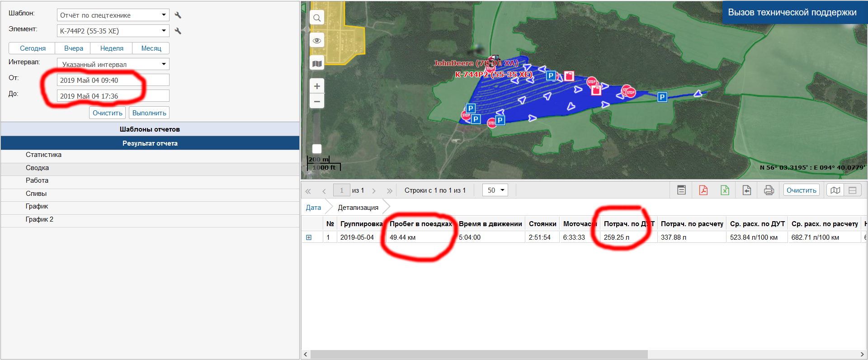Click Вызов технической поддержки button
This screenshot has height=360, width=868.
(792, 12)
